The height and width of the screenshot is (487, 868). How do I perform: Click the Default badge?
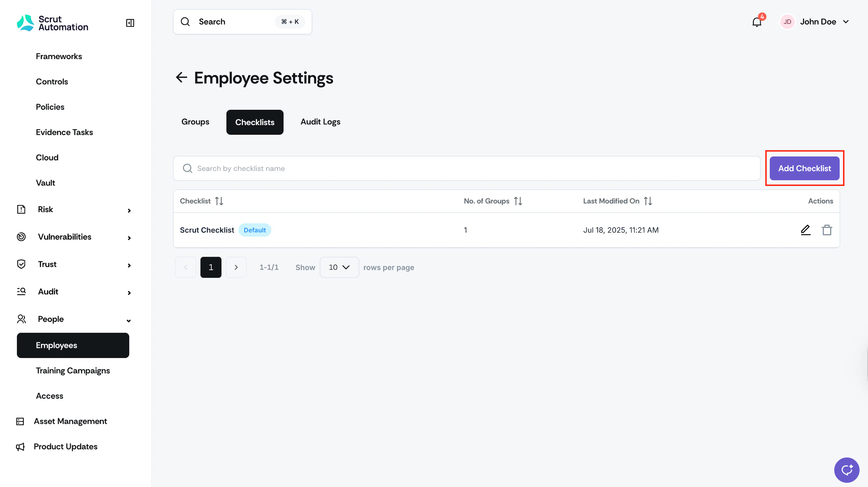(x=255, y=230)
